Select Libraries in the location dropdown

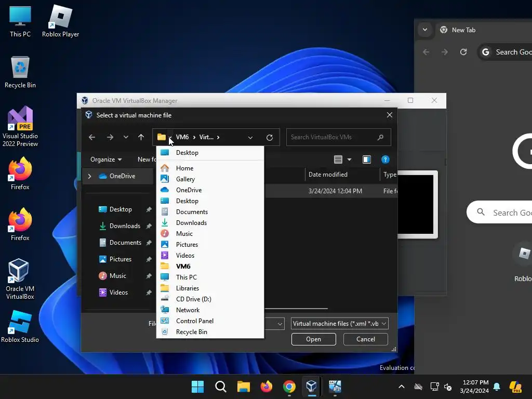210,288
